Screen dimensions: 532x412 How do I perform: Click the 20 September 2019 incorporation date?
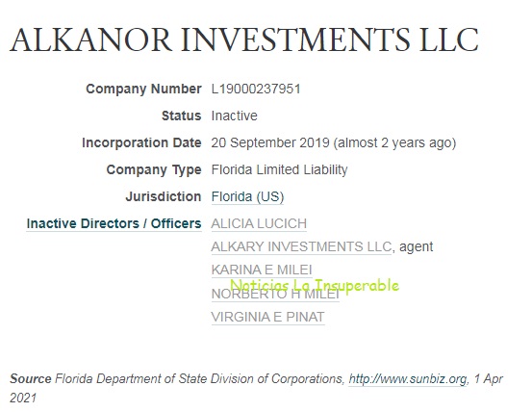point(270,142)
